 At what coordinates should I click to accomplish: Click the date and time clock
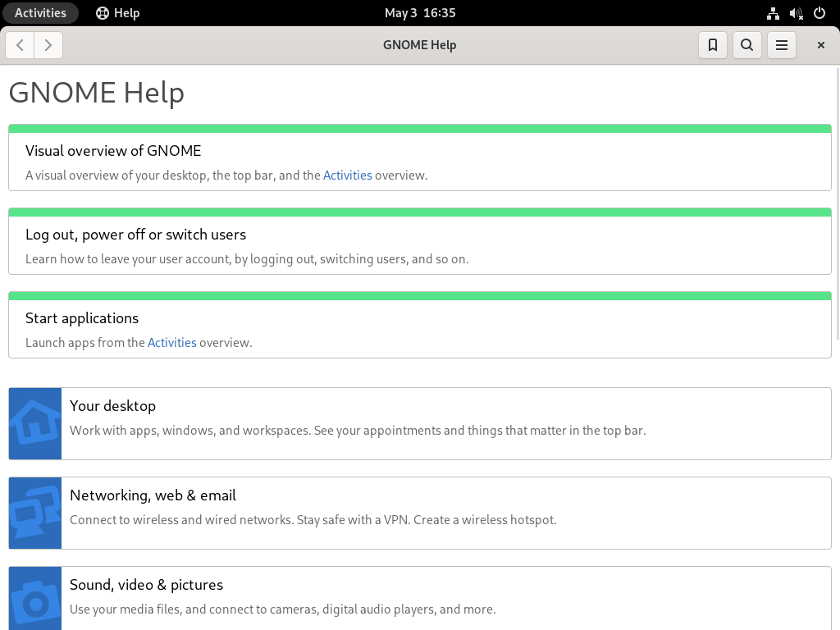(x=420, y=13)
